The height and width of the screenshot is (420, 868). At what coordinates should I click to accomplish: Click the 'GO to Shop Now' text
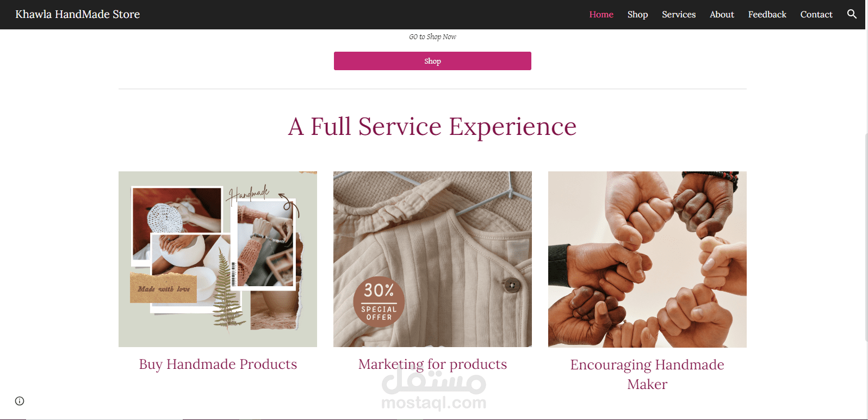pyautogui.click(x=432, y=37)
